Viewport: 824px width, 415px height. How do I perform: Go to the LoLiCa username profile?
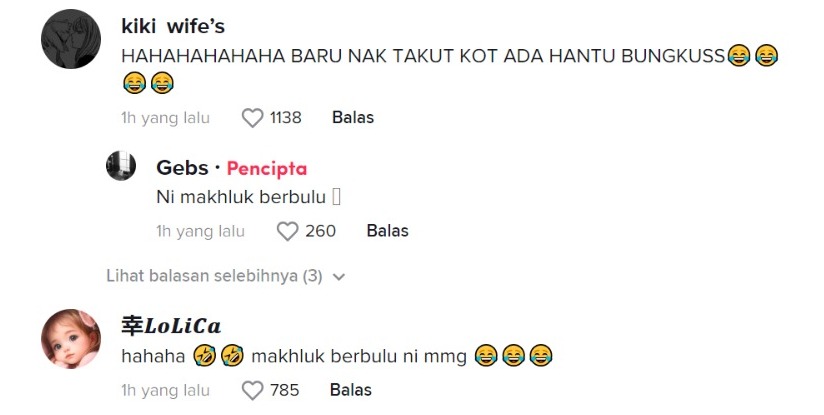point(170,325)
